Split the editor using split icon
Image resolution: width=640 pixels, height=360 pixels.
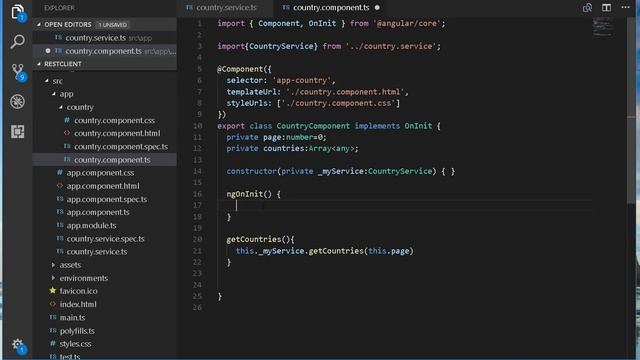point(606,7)
